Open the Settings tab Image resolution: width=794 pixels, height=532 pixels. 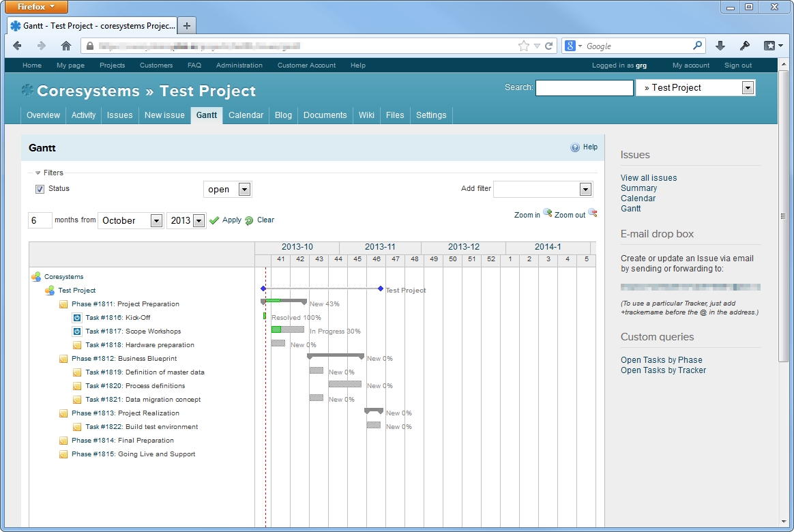point(431,115)
